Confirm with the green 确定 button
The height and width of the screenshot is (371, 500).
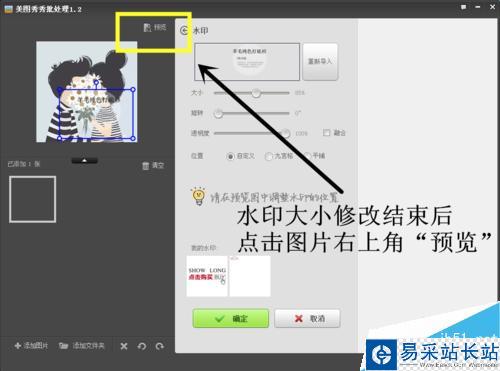(x=231, y=318)
